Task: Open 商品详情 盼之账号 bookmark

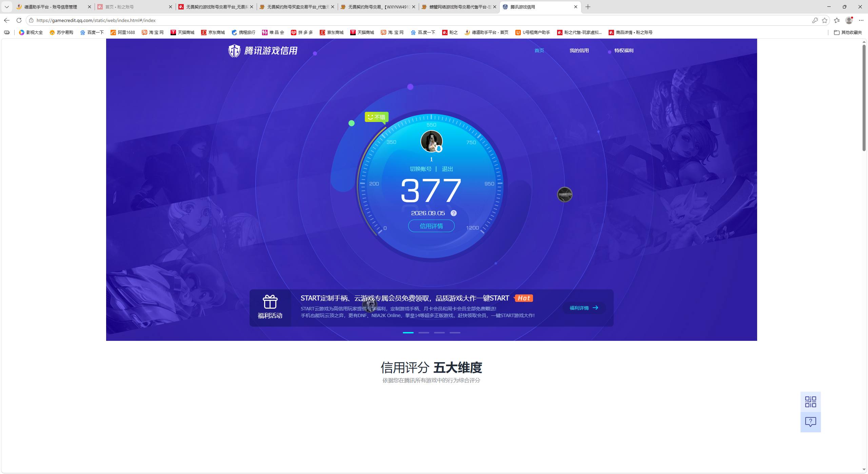Action: click(631, 33)
